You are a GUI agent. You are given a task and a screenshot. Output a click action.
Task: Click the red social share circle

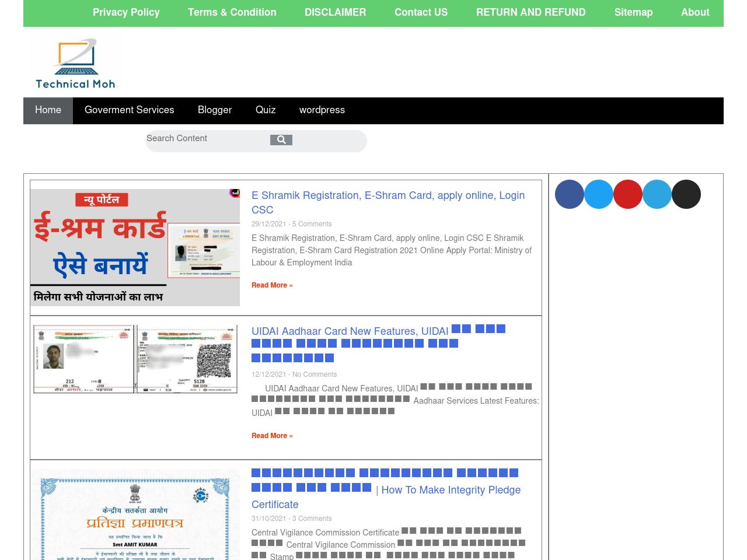628,194
